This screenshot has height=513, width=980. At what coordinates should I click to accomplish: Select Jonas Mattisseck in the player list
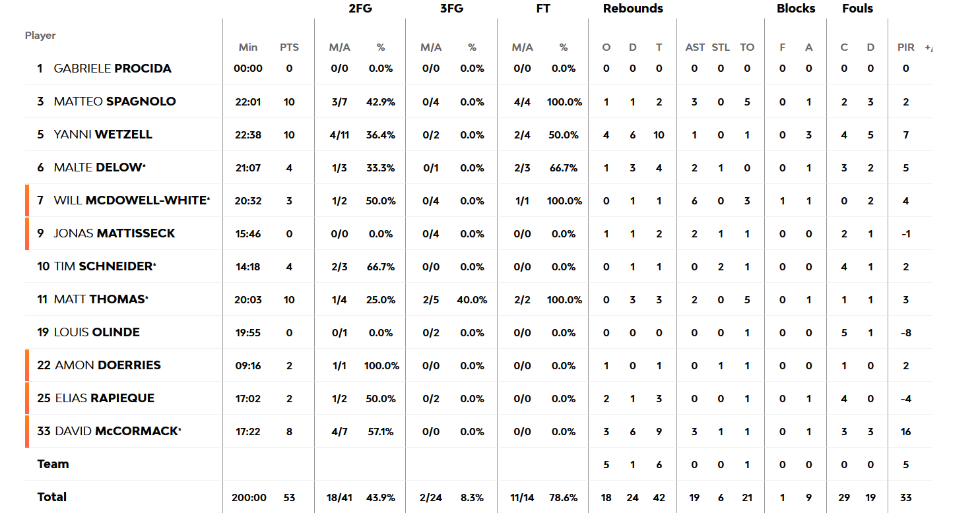(x=114, y=233)
